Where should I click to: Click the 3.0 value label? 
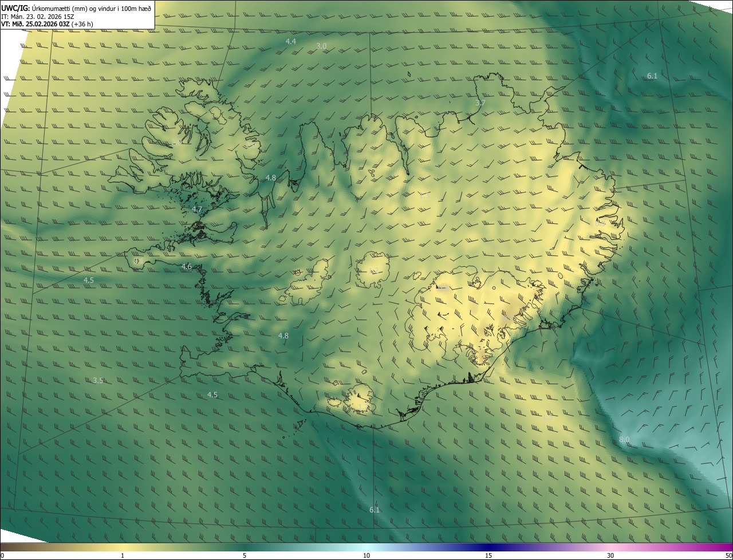pos(321,46)
